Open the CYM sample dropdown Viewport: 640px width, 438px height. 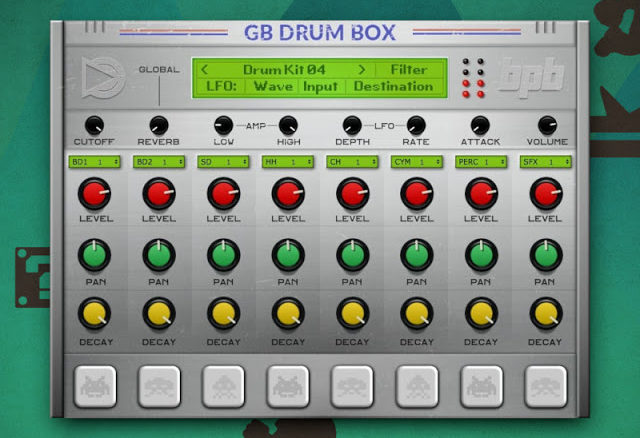point(417,162)
